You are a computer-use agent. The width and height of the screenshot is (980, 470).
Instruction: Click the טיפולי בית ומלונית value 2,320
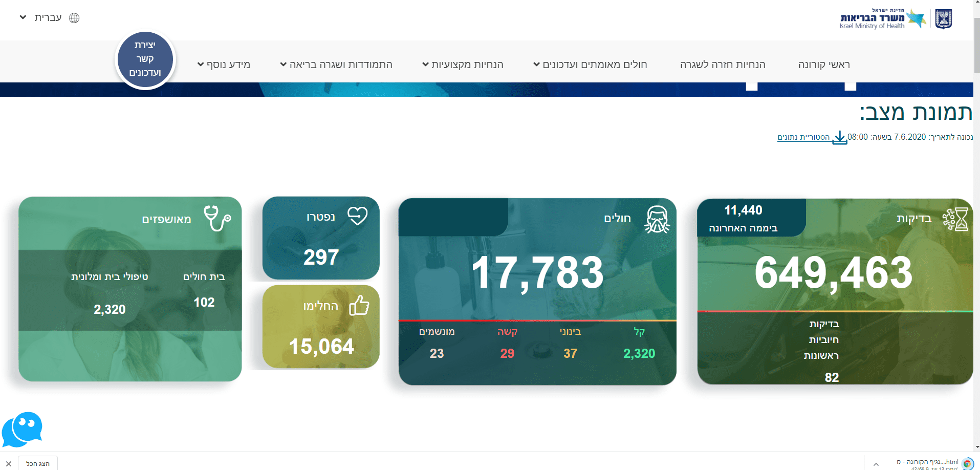click(x=110, y=309)
